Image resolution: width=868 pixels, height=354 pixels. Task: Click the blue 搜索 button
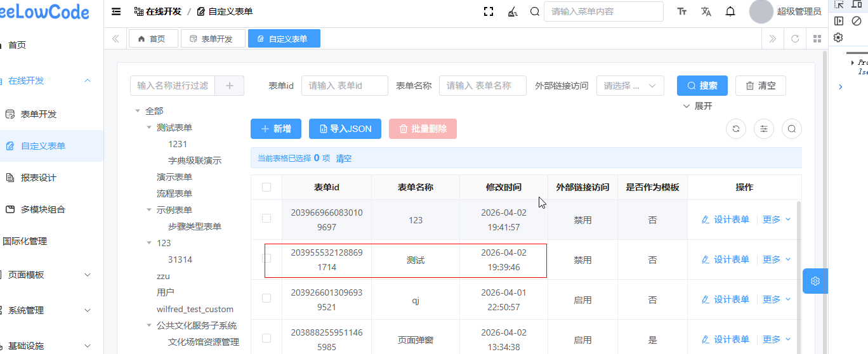[x=702, y=86]
